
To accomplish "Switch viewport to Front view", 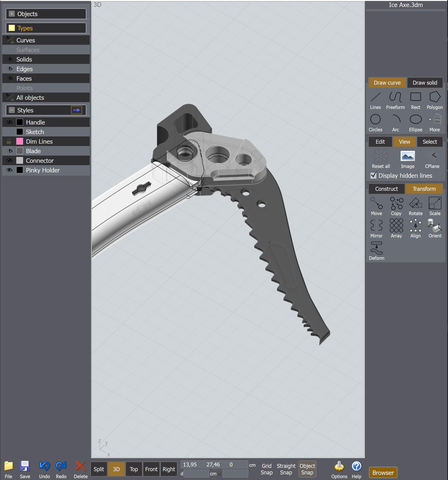I will point(151,469).
